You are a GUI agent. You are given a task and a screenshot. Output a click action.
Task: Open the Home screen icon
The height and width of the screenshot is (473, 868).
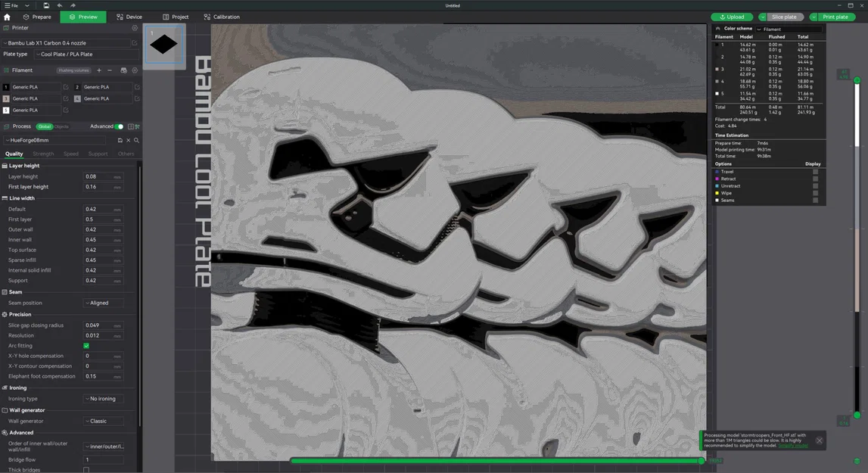pyautogui.click(x=8, y=17)
